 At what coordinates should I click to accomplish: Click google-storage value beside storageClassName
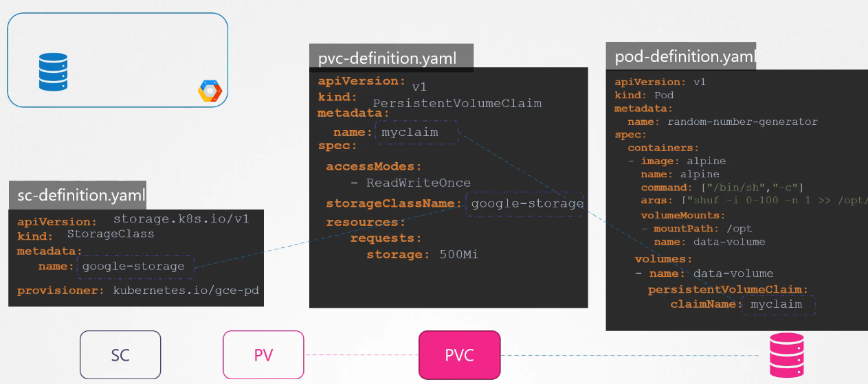(526, 203)
